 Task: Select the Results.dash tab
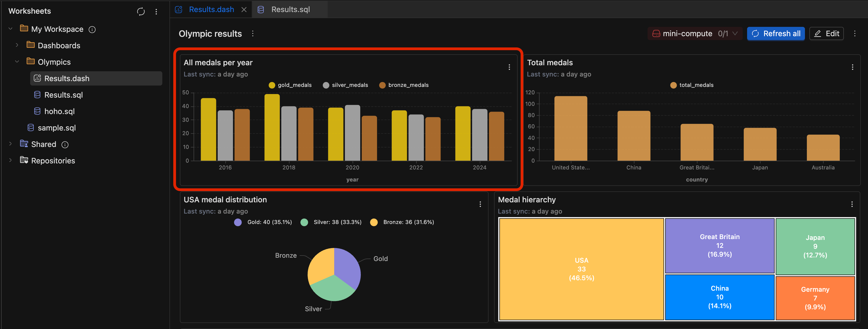(211, 9)
